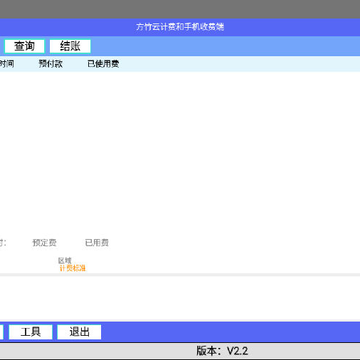Click the 已用费 label
The width and height of the screenshot is (360, 360).
pyautogui.click(x=97, y=243)
